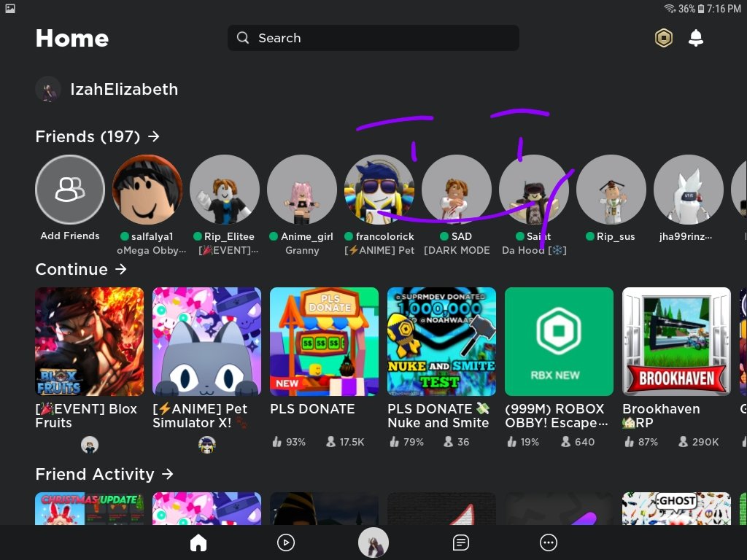Open Rip_sus friend avatar

click(x=611, y=190)
